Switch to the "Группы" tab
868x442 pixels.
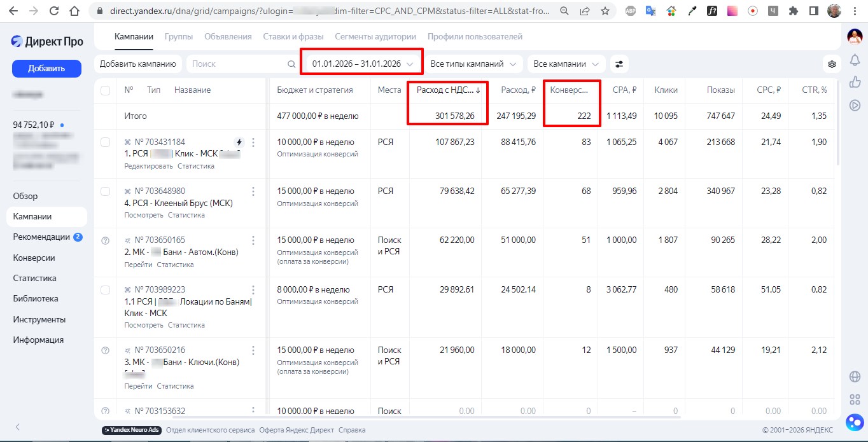179,37
